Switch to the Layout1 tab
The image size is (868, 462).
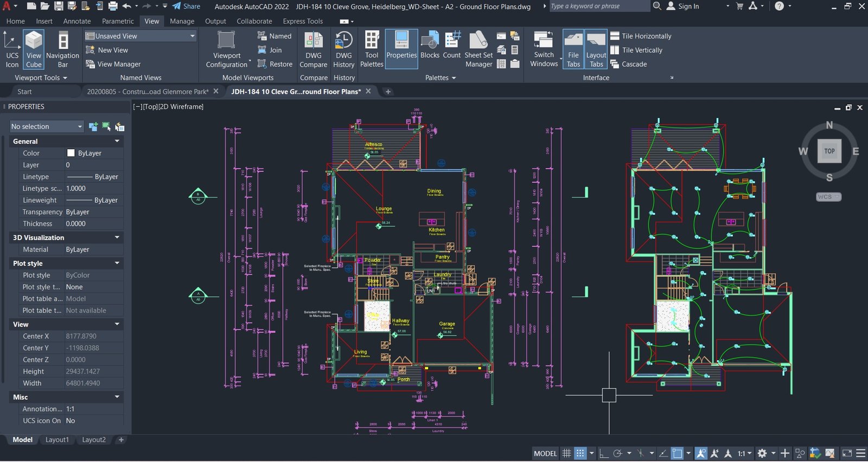coord(57,440)
